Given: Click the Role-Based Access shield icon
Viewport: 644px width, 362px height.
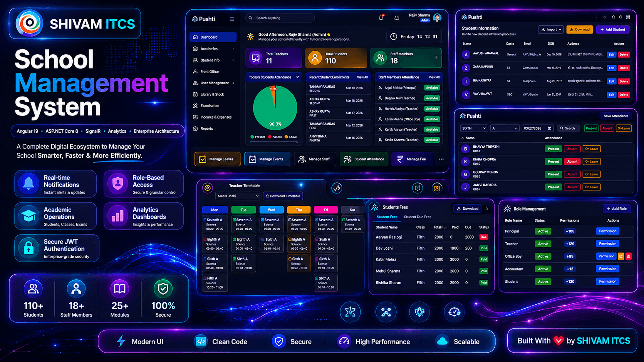Looking at the screenshot, I should (117, 184).
